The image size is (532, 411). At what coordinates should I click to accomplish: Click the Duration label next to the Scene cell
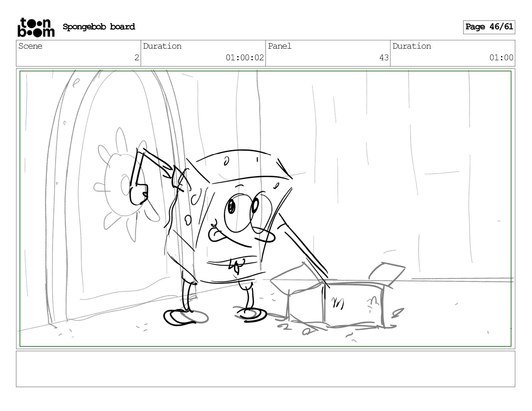[x=162, y=46]
